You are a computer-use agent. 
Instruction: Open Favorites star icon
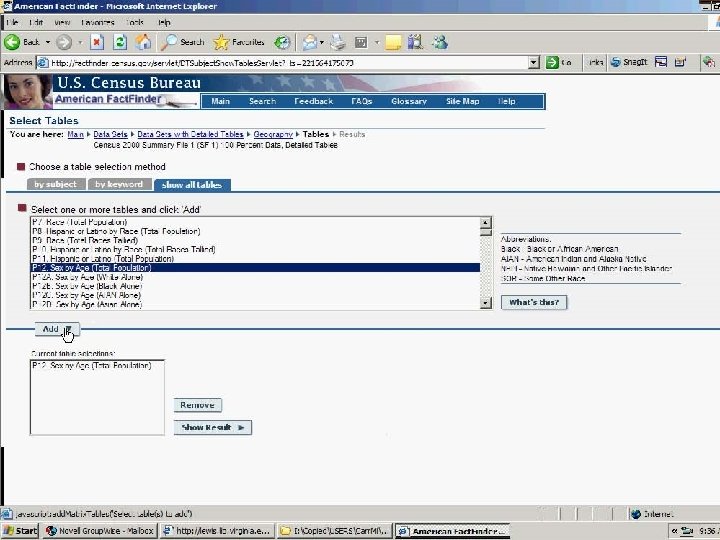pyautogui.click(x=221, y=42)
